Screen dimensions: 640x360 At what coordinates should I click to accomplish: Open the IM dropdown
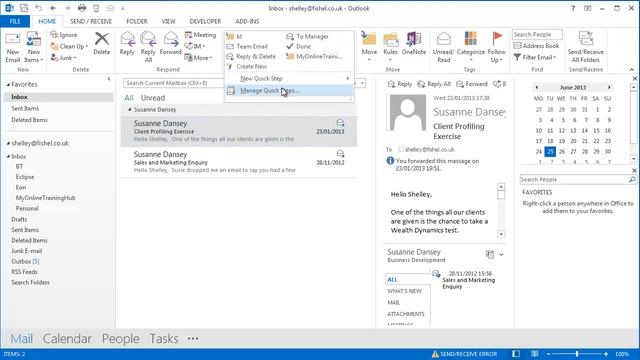point(195,47)
